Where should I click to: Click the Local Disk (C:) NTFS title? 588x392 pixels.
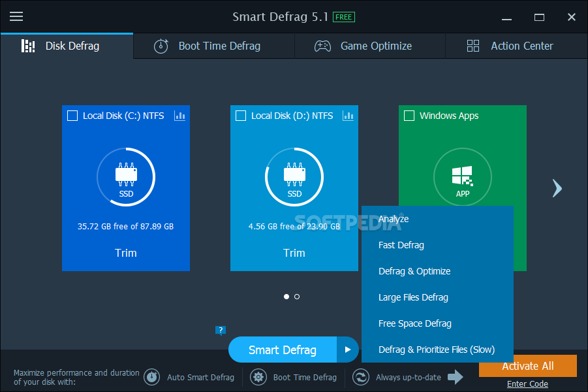coord(123,116)
